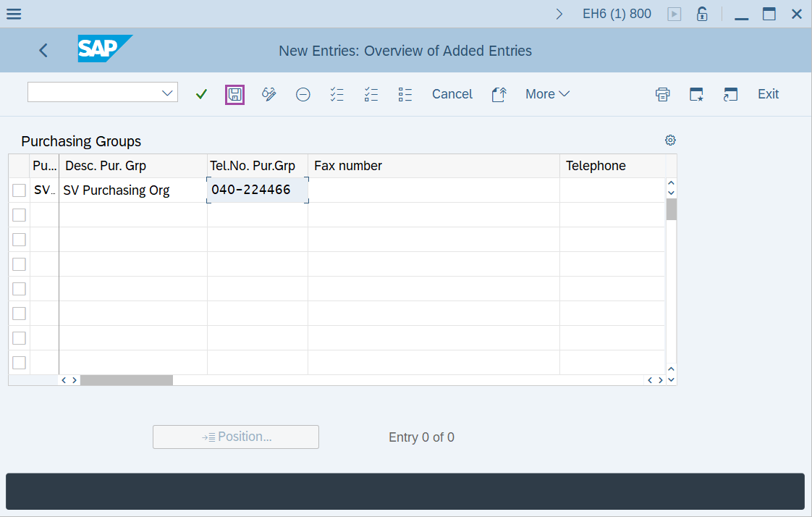Confirm entries with the green checkmark
This screenshot has width=812, height=517.
point(201,94)
